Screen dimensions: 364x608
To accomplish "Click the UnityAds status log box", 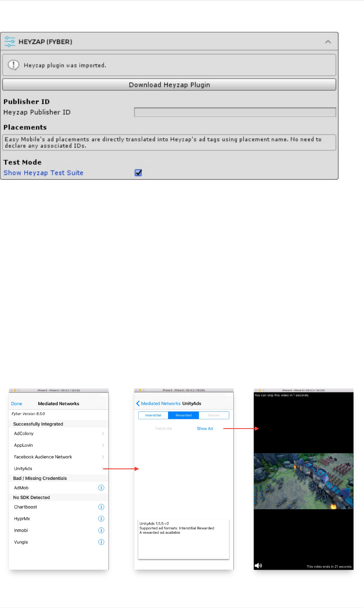I will 183,539.
